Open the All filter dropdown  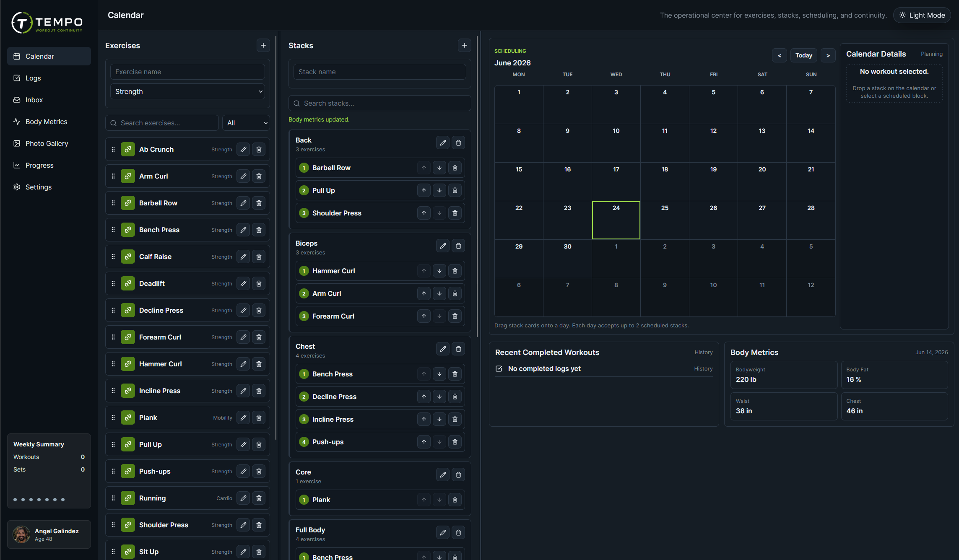(246, 123)
